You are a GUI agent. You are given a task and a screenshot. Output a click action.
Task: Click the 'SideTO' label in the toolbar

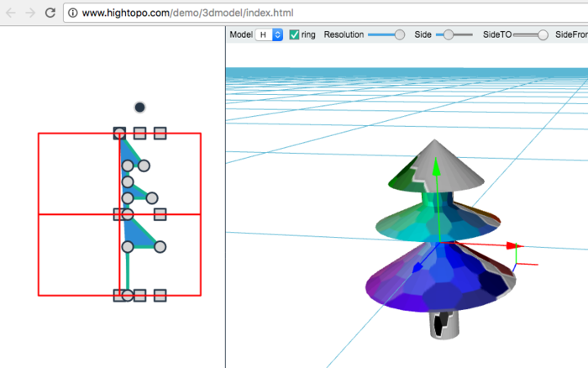(x=497, y=34)
